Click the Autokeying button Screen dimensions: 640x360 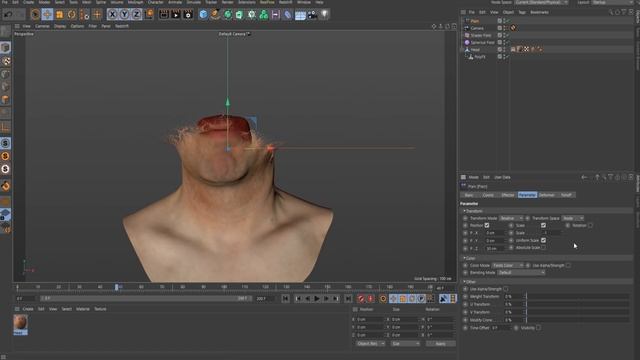click(370, 299)
